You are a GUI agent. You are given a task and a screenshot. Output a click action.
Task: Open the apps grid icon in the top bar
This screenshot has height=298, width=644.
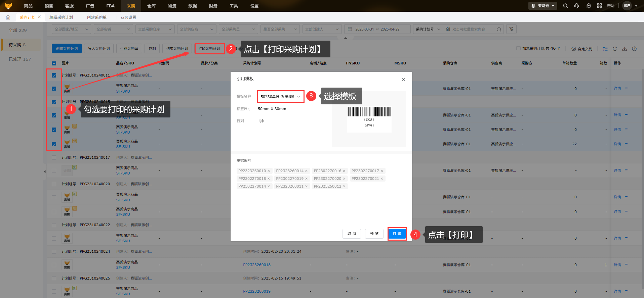tap(600, 6)
